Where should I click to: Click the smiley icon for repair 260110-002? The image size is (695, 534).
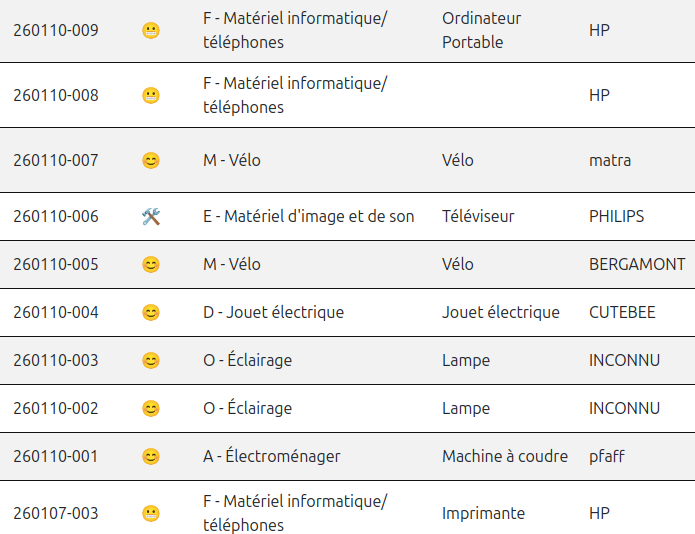tap(151, 408)
